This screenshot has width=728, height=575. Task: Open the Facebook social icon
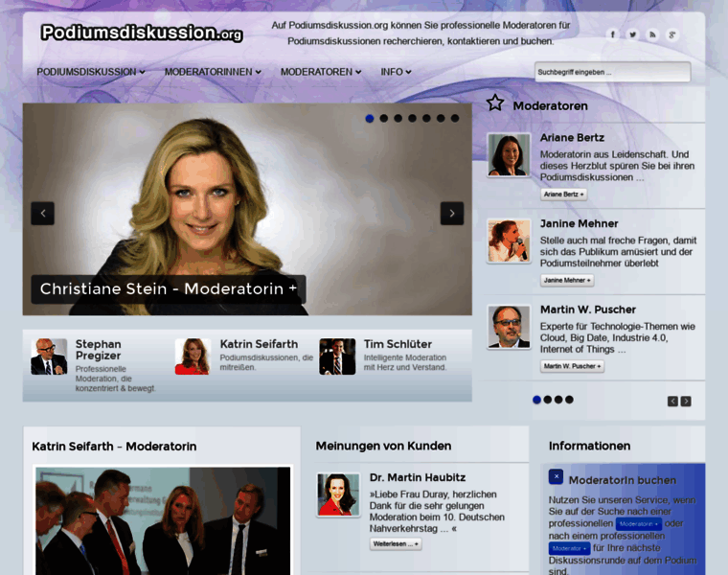pos(612,34)
